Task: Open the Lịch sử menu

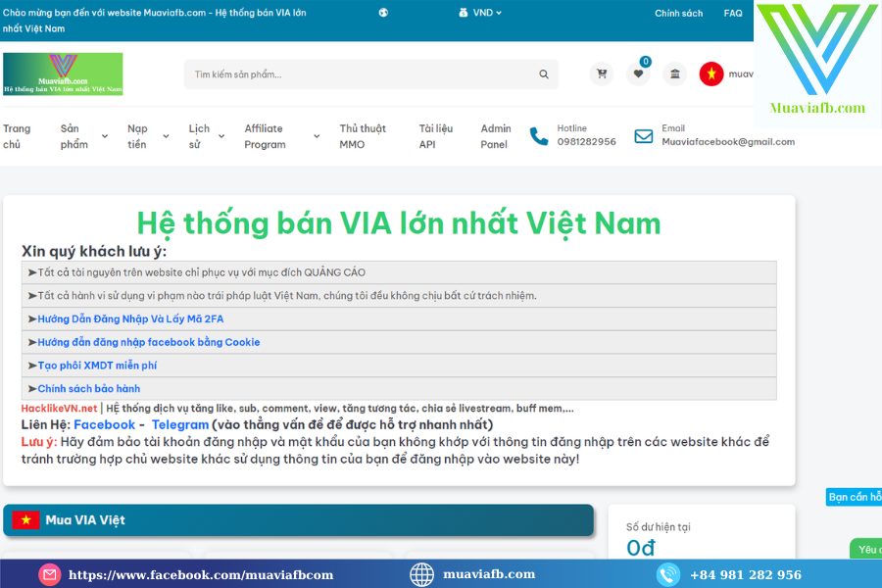Action: point(199,136)
